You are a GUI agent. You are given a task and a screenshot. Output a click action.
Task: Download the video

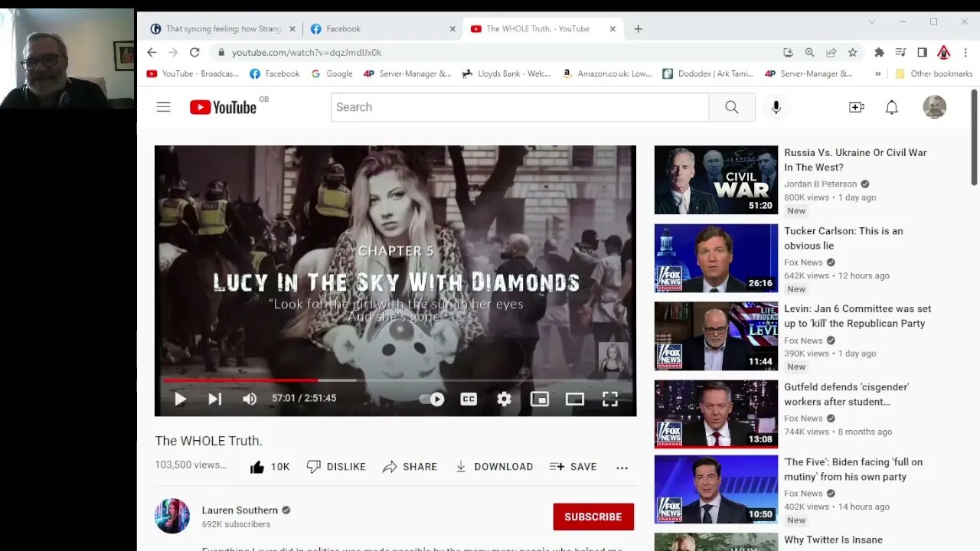[x=494, y=467]
